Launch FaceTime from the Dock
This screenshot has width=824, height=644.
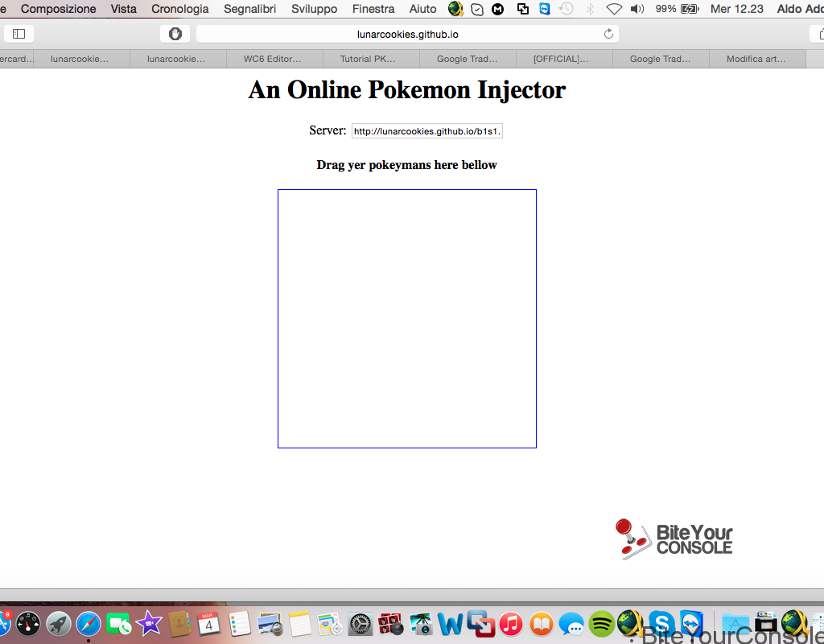pyautogui.click(x=119, y=625)
